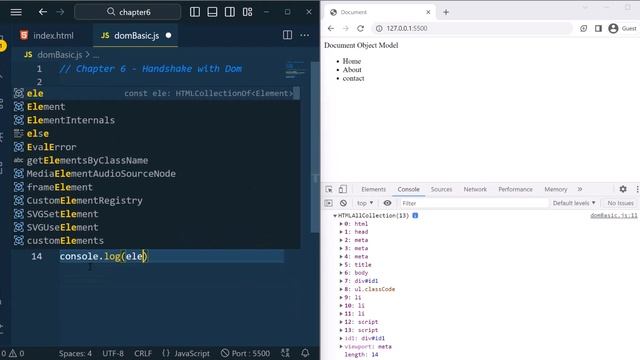640x360 pixels.
Task: Click Port : 5500 live server status
Action: click(245, 353)
